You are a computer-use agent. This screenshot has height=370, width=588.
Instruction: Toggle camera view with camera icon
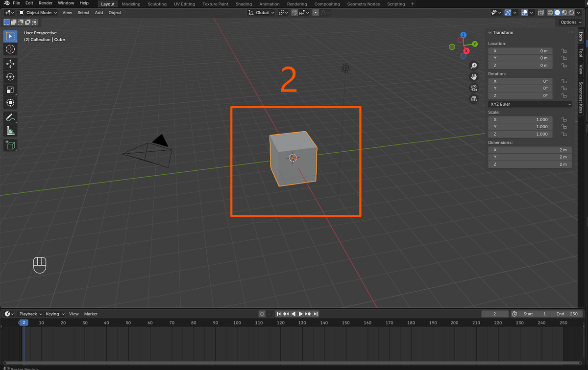pyautogui.click(x=474, y=88)
